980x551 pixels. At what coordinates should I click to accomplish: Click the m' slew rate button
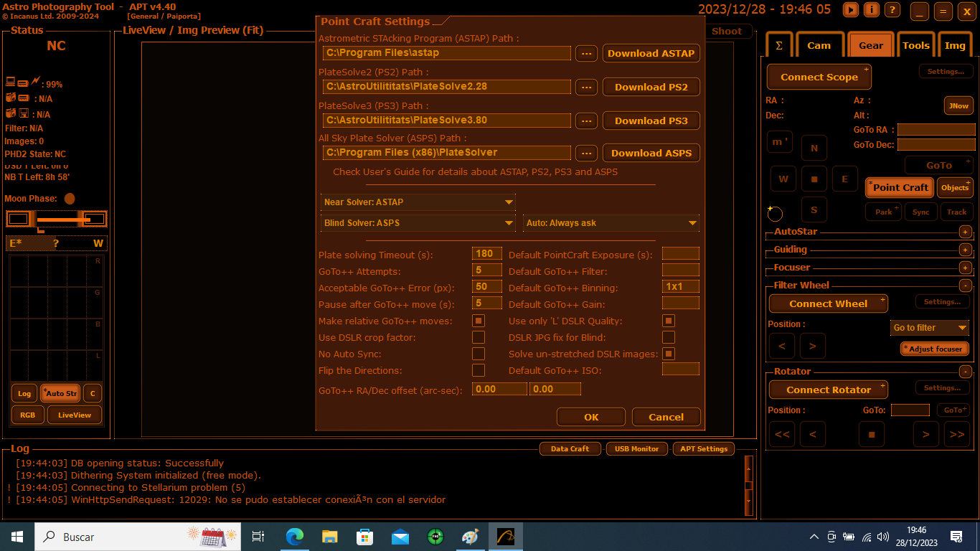779,141
